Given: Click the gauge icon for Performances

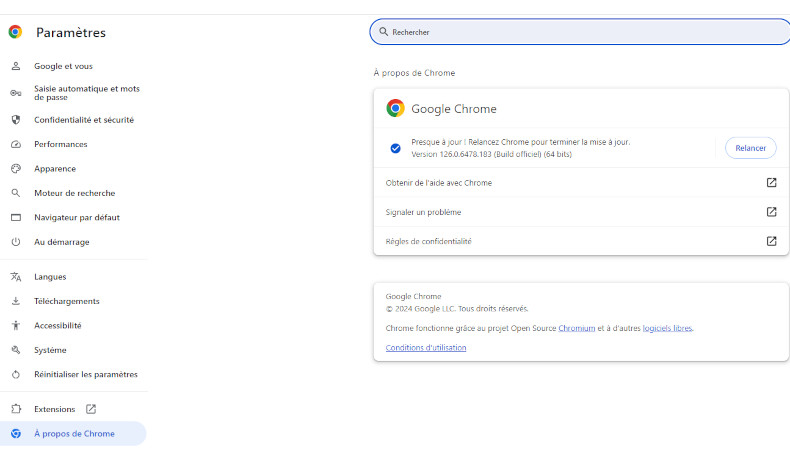Looking at the screenshot, I should click(16, 144).
